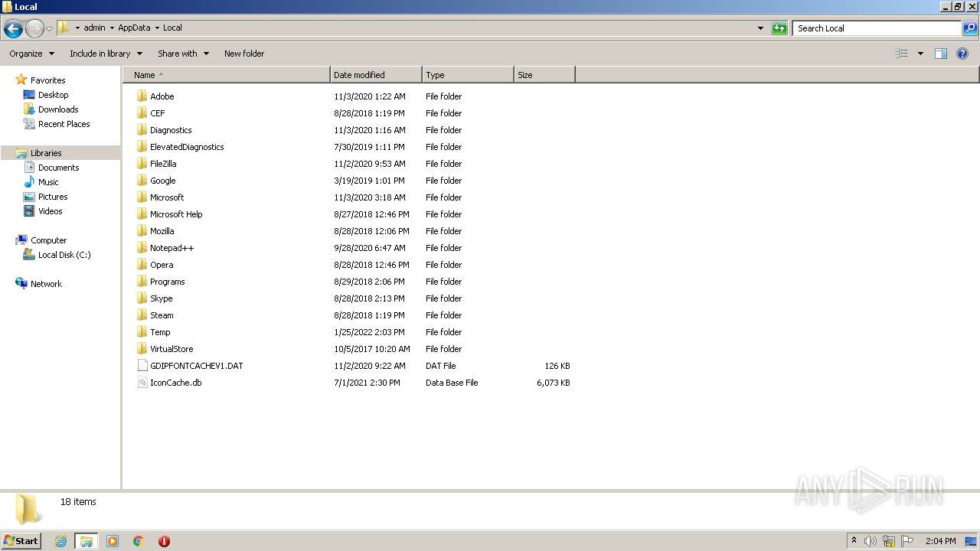Click the red Opera-style taskbar icon
Viewport: 980px width, 551px height.
[164, 541]
